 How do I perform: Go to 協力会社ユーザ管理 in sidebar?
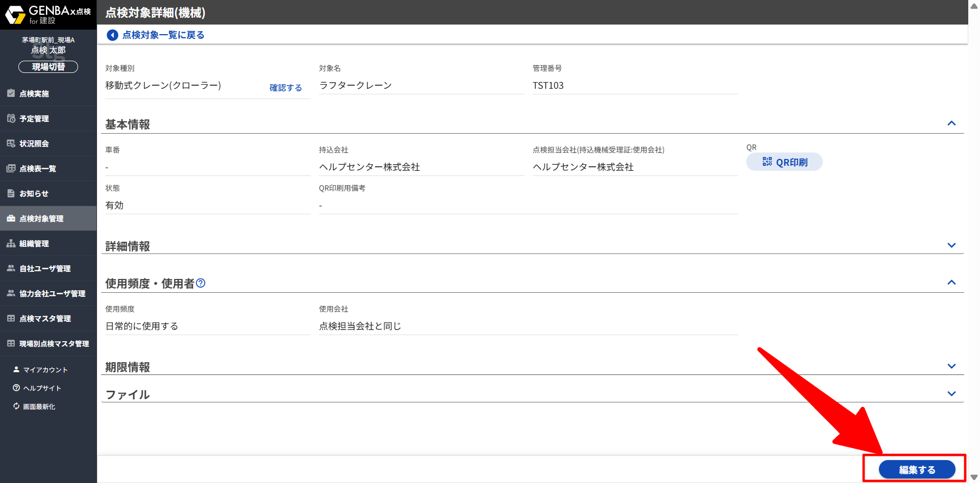[x=52, y=294]
